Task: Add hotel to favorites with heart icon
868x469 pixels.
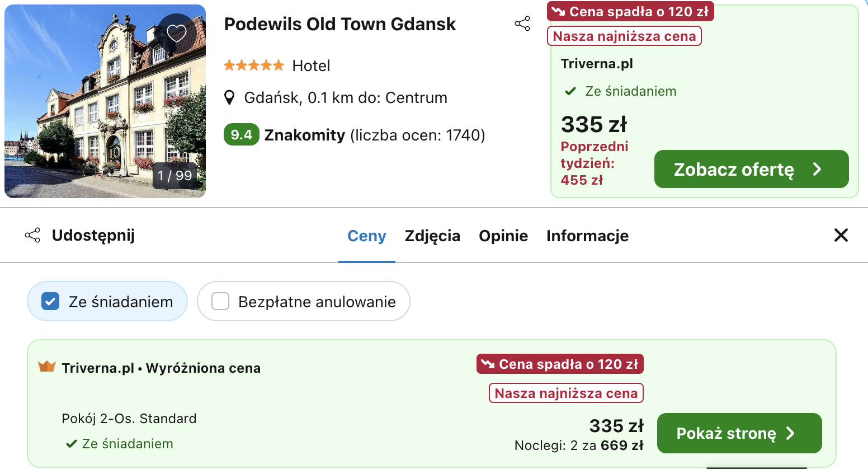Action: pyautogui.click(x=177, y=33)
